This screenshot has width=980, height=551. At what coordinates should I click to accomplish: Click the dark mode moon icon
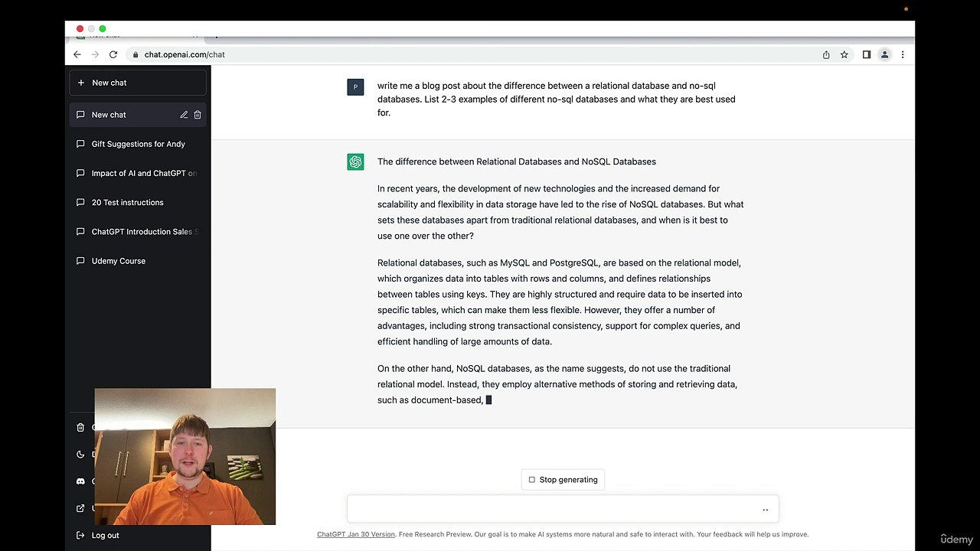tap(80, 455)
